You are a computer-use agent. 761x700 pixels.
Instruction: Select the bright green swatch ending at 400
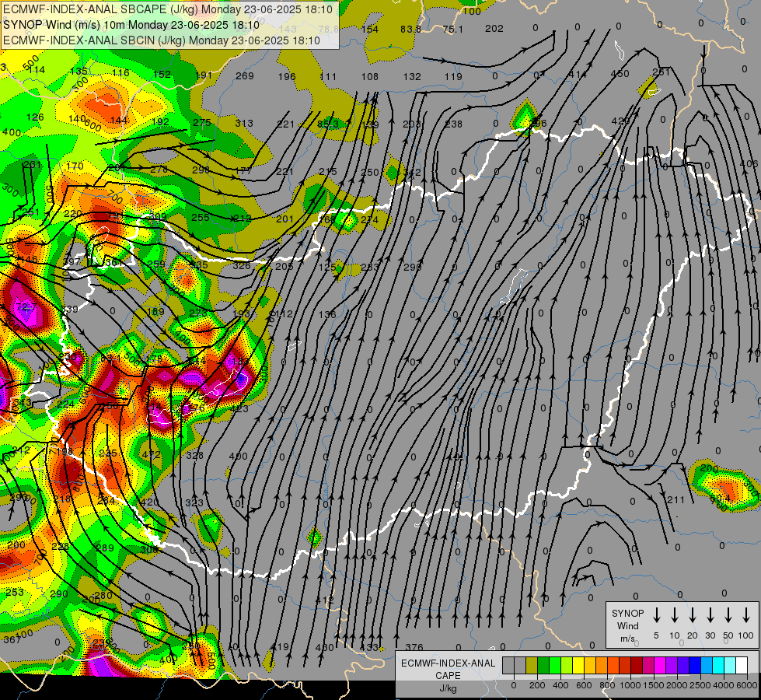point(555,666)
